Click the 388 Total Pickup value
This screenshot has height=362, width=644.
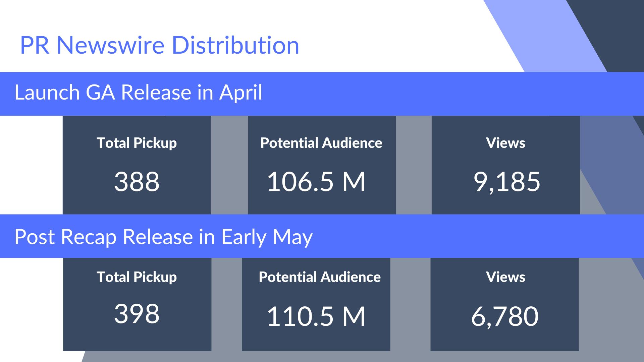tap(137, 182)
